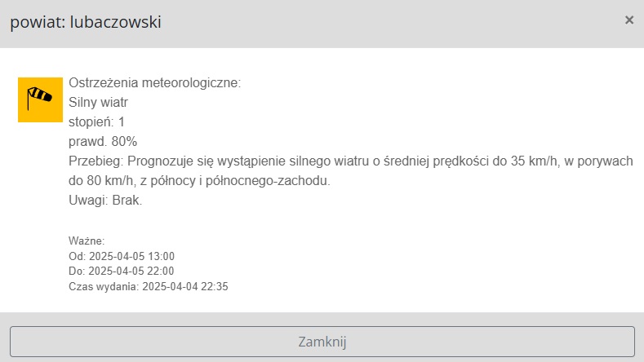The height and width of the screenshot is (362, 644).
Task: Close the dialog with the X button
Action: pos(628,20)
